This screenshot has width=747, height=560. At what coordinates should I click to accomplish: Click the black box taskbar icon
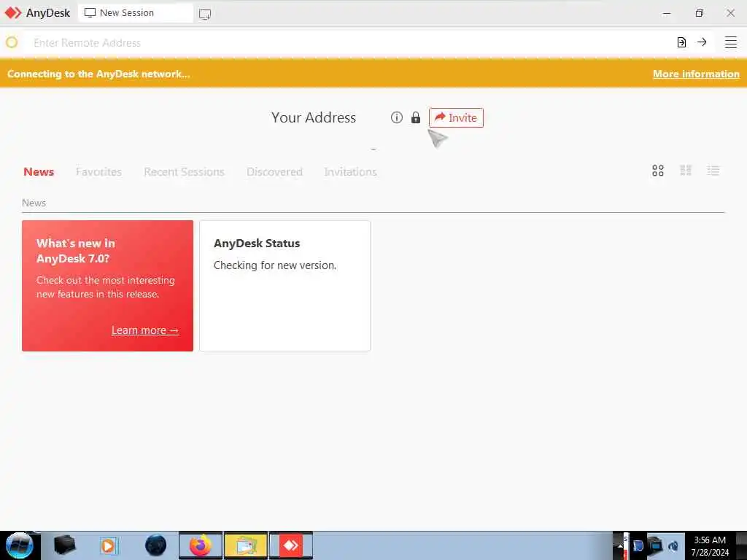click(x=64, y=545)
